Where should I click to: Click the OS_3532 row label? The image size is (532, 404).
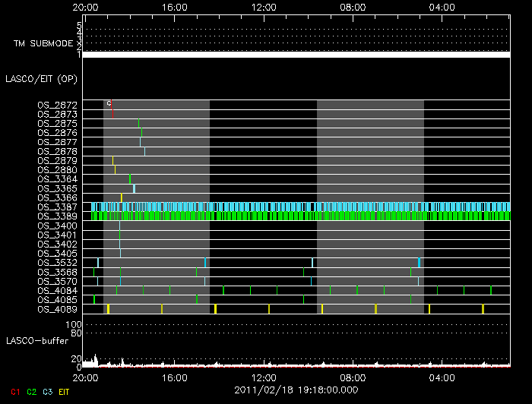tap(57, 262)
